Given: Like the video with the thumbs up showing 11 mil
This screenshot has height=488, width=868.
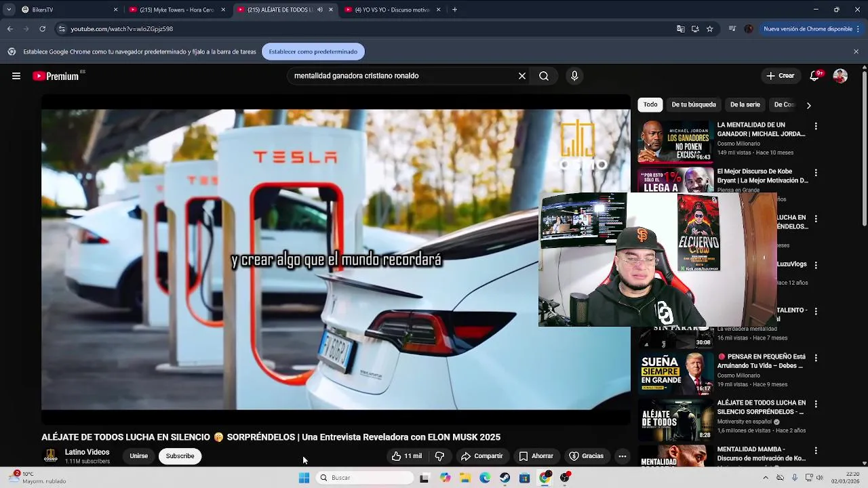Looking at the screenshot, I should (406, 456).
